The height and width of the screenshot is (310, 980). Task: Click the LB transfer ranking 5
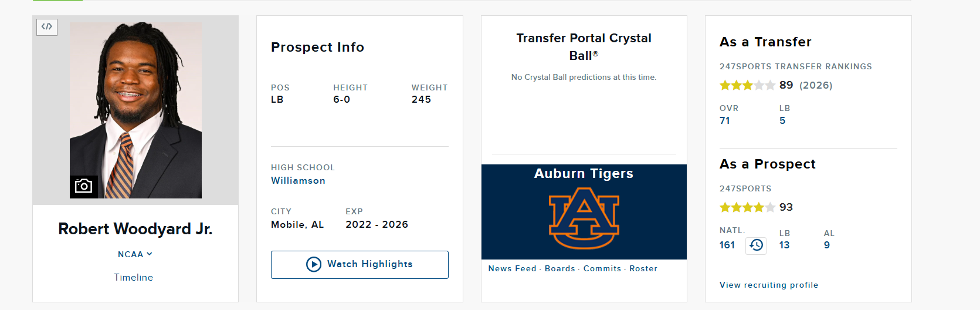pos(782,120)
